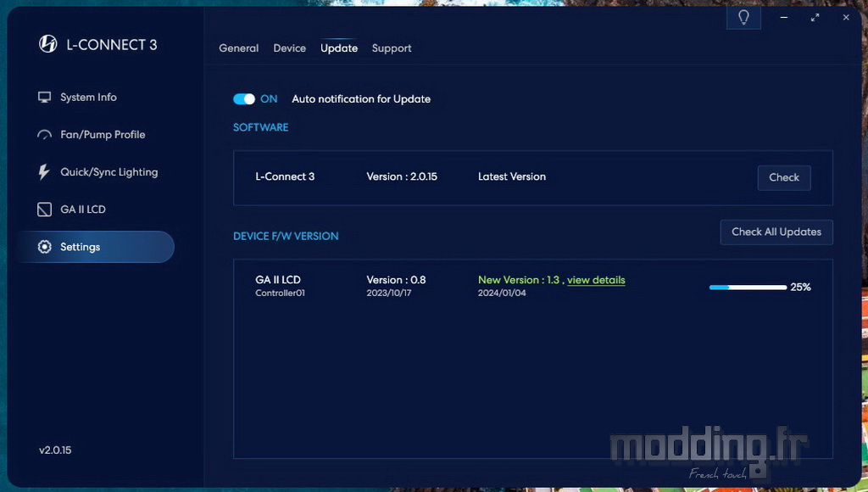Click the 2024/01/04 release date
The height and width of the screenshot is (492, 868).
502,294
